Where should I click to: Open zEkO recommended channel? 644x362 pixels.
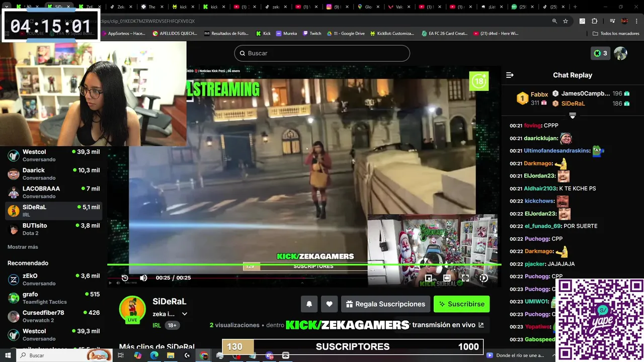point(53,280)
